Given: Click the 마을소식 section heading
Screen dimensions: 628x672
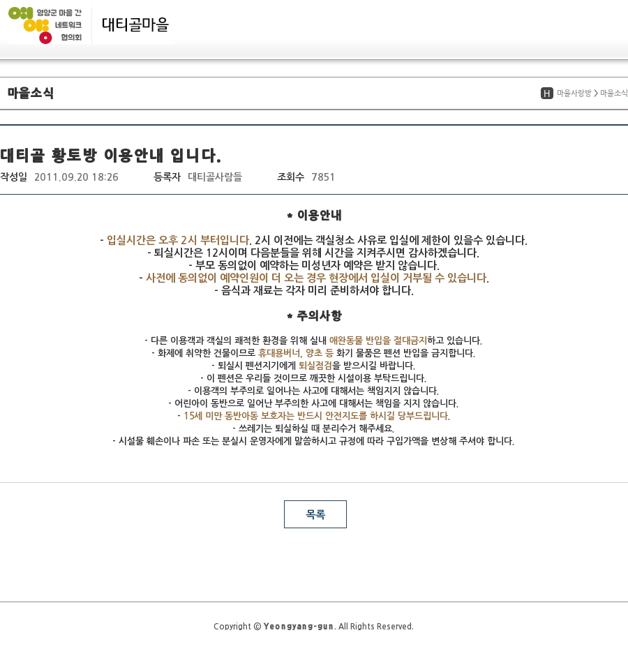Looking at the screenshot, I should [31, 94].
